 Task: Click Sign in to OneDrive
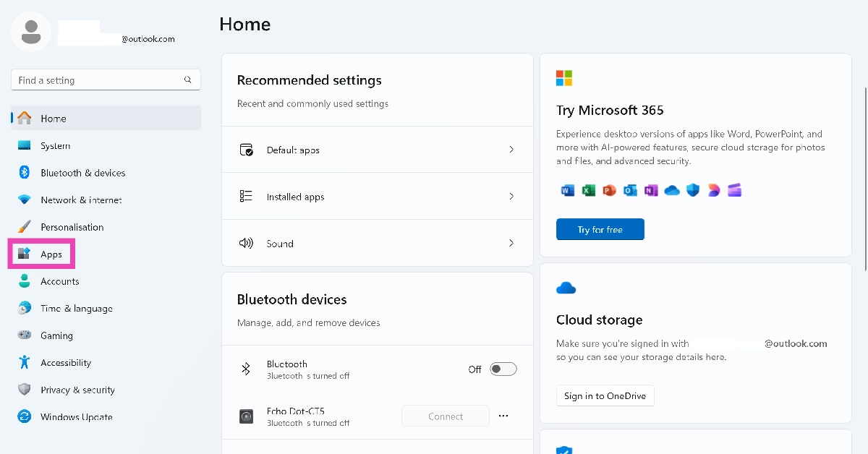click(605, 395)
